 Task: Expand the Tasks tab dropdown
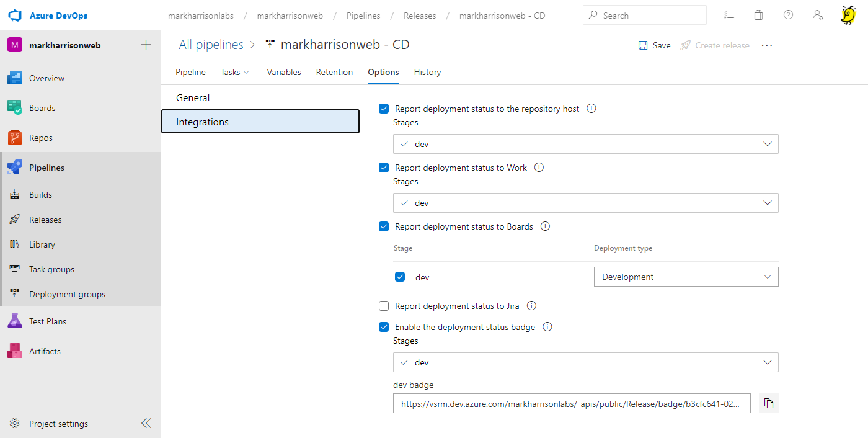pyautogui.click(x=235, y=72)
